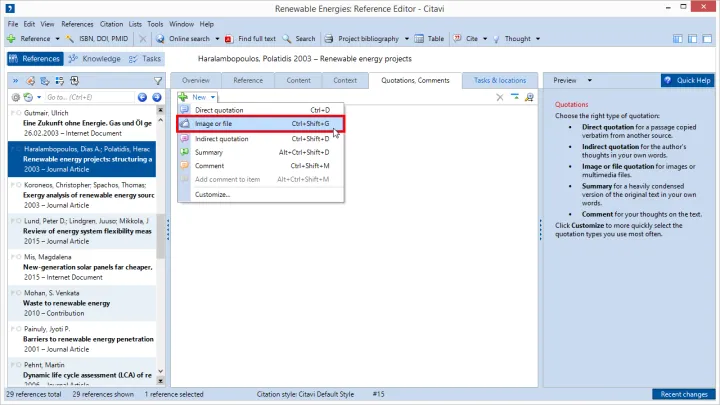Screen dimensions: 720x405
Task: Expand the Project bibliography dropdown arrow
Action: [x=406, y=39]
